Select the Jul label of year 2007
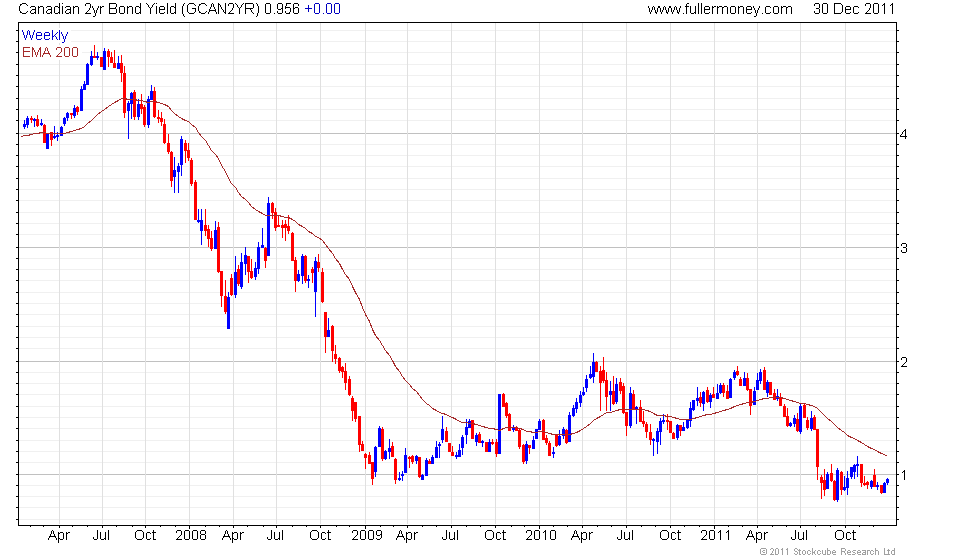Viewport: 980px width, 560px height. point(101,535)
